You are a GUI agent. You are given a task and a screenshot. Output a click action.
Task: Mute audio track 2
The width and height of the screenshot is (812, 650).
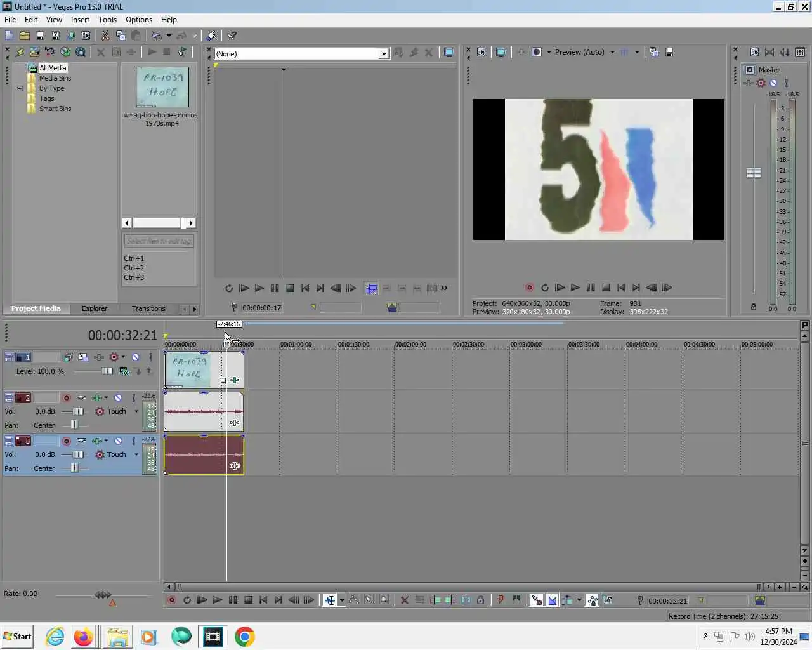click(118, 398)
